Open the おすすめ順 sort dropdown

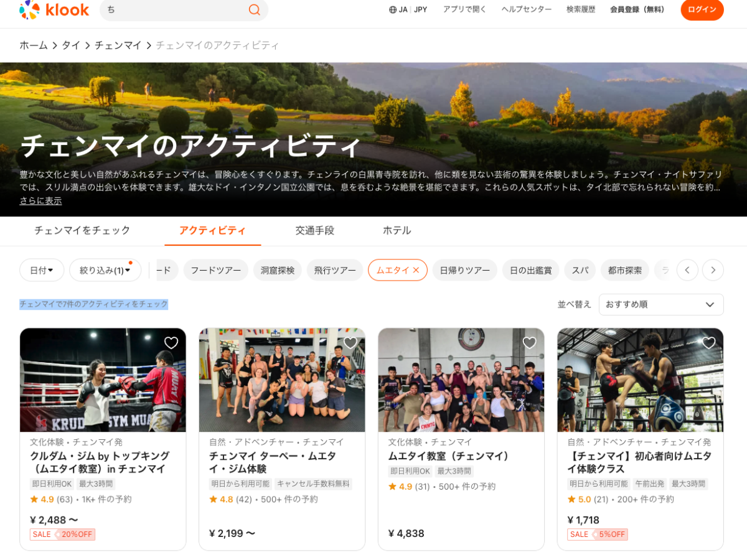click(x=660, y=304)
